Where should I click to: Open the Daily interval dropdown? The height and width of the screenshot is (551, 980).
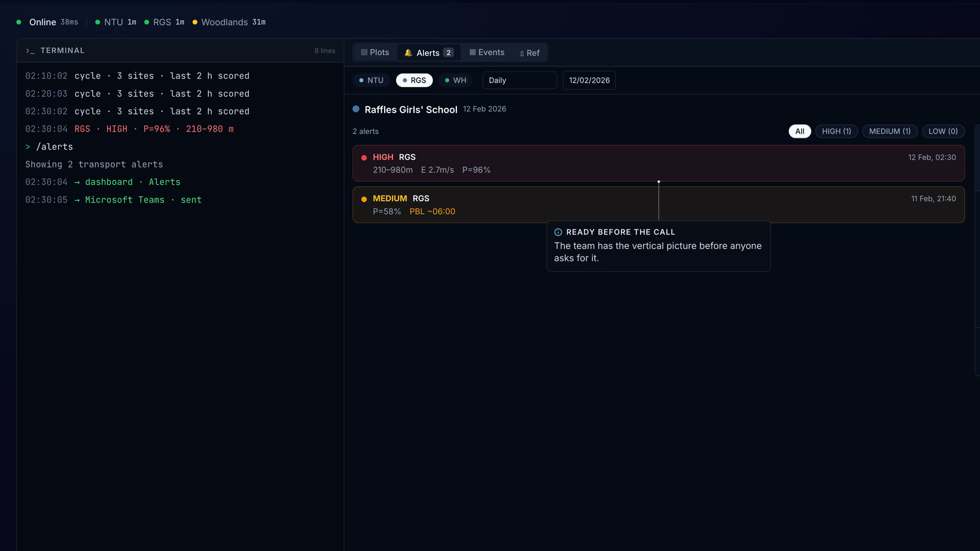click(x=519, y=80)
